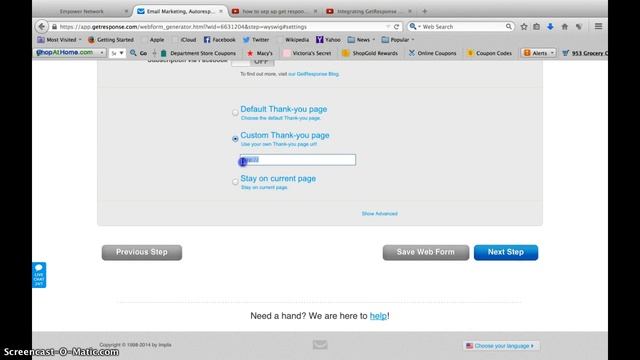640x360 pixels.
Task: Open the Alerts dropdown
Action: coord(538,53)
